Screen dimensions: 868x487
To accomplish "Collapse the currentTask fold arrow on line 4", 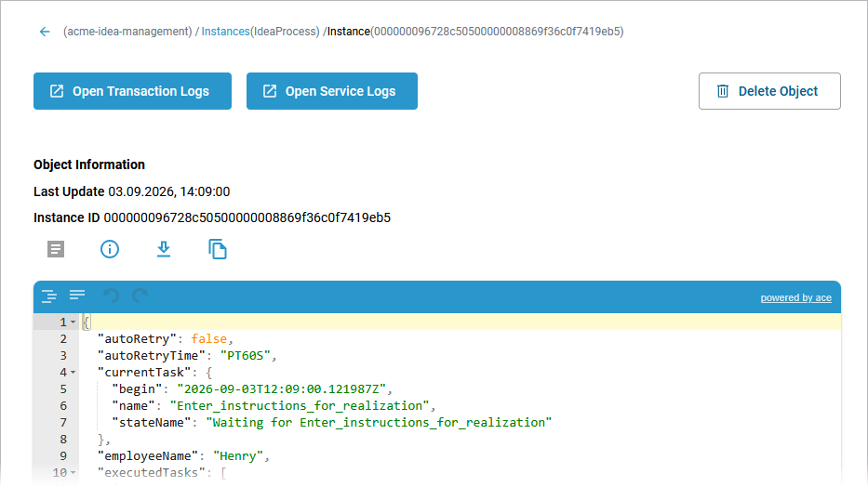I will coord(73,373).
